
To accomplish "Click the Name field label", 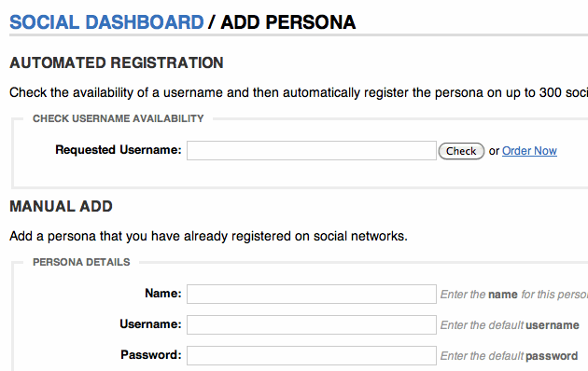I will click(163, 293).
